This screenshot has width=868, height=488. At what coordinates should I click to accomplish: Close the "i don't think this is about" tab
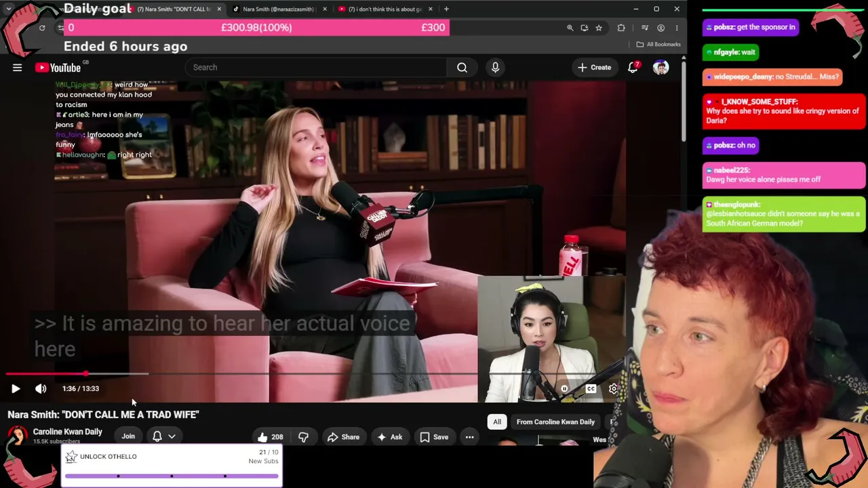431,9
